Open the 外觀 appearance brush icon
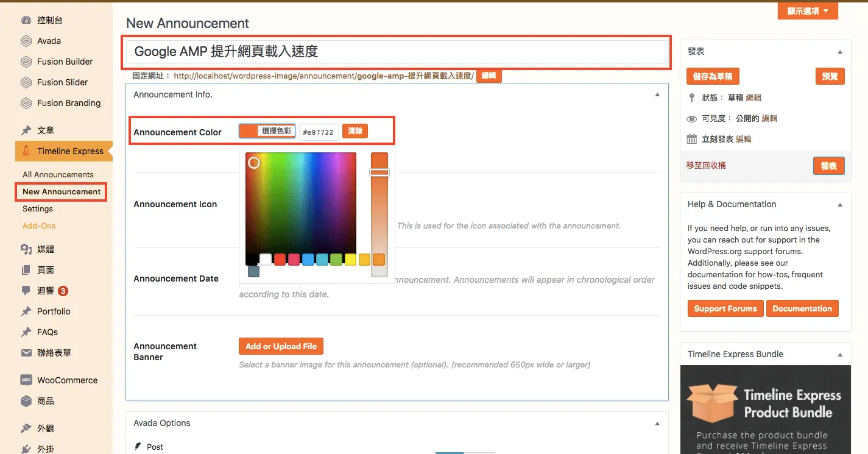 (26, 428)
